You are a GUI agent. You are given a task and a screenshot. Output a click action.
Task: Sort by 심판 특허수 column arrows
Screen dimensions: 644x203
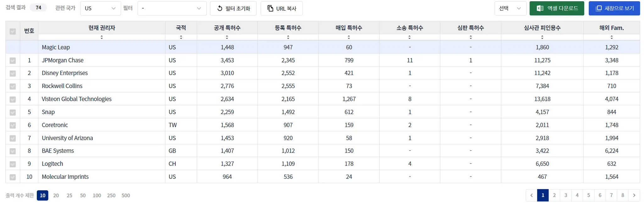pos(471,37)
